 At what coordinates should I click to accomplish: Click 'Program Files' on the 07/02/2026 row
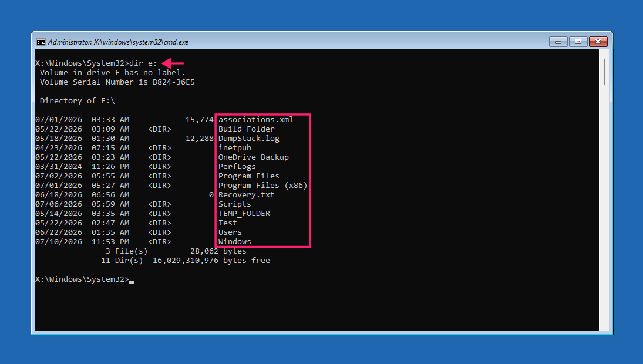(x=248, y=176)
